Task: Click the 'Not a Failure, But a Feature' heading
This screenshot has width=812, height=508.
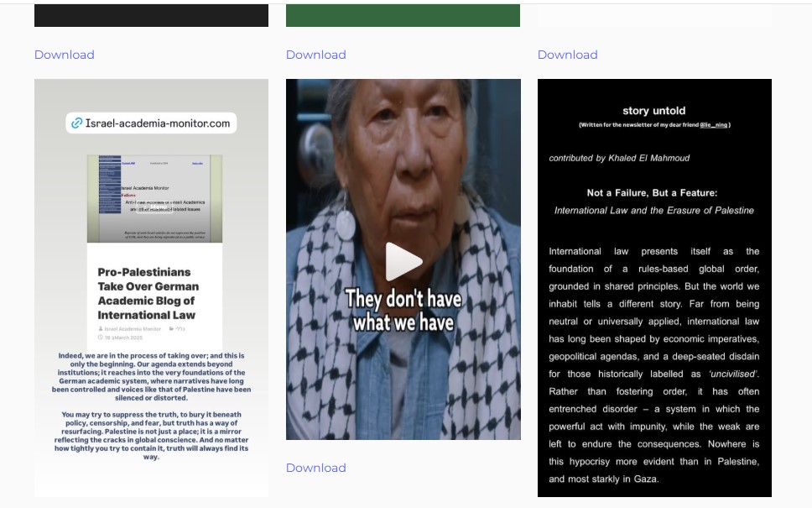Action: click(652, 192)
